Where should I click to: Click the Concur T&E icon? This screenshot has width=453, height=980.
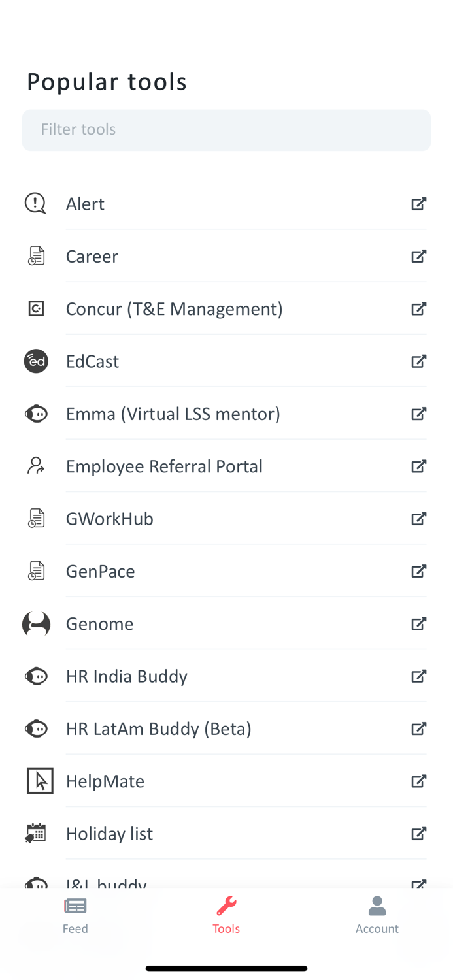click(35, 308)
